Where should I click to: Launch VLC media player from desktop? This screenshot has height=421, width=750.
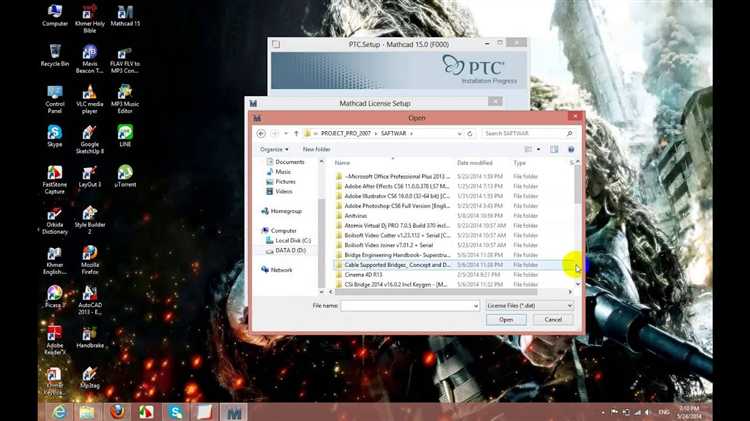(89, 99)
